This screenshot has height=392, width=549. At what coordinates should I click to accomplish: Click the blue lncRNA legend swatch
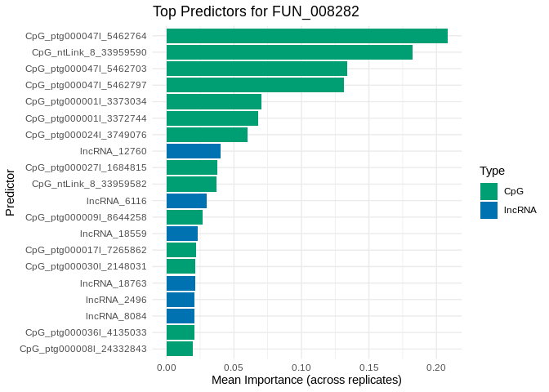click(489, 210)
